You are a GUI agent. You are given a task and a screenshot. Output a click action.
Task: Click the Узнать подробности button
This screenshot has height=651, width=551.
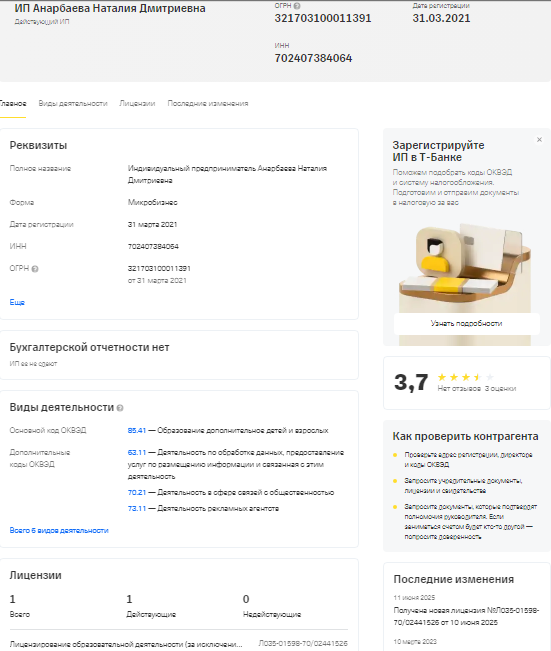[x=467, y=323]
